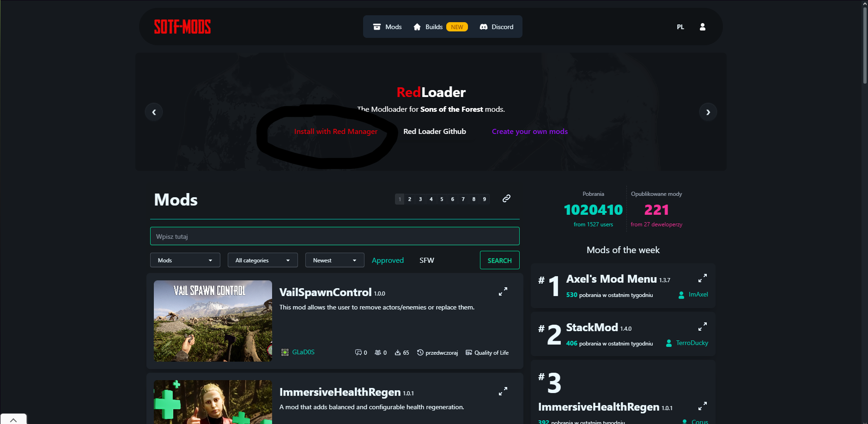The height and width of the screenshot is (424, 868).
Task: Open the Vail Spawn Control thumbnail
Action: point(213,321)
